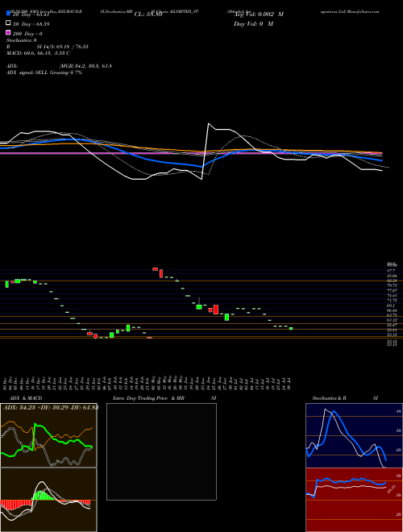Click the empty intraday trading price chart box

(x=161, y=451)
